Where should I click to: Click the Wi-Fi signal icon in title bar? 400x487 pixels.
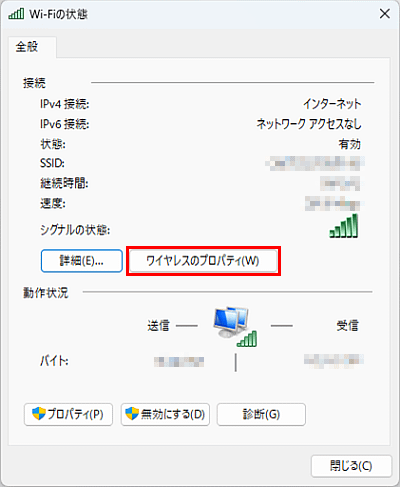pyautogui.click(x=16, y=14)
